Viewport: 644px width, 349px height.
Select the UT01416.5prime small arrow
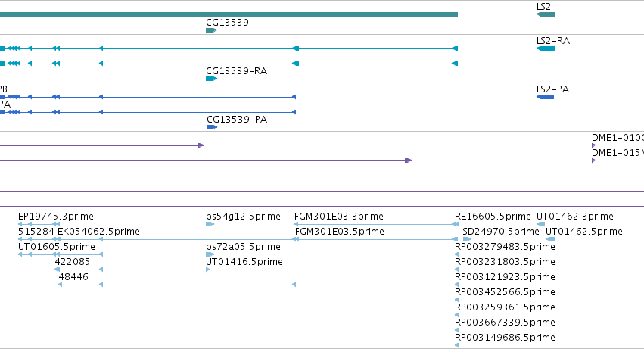(x=208, y=270)
